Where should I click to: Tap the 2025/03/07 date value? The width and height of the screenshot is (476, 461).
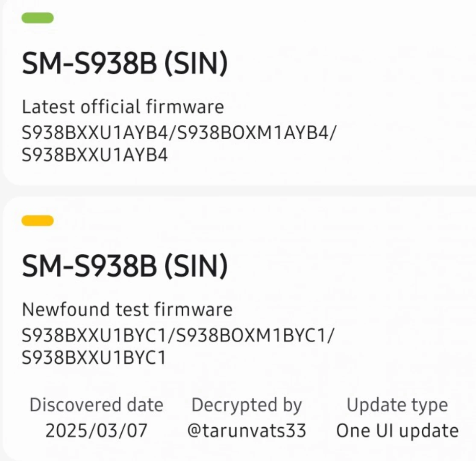(96, 431)
